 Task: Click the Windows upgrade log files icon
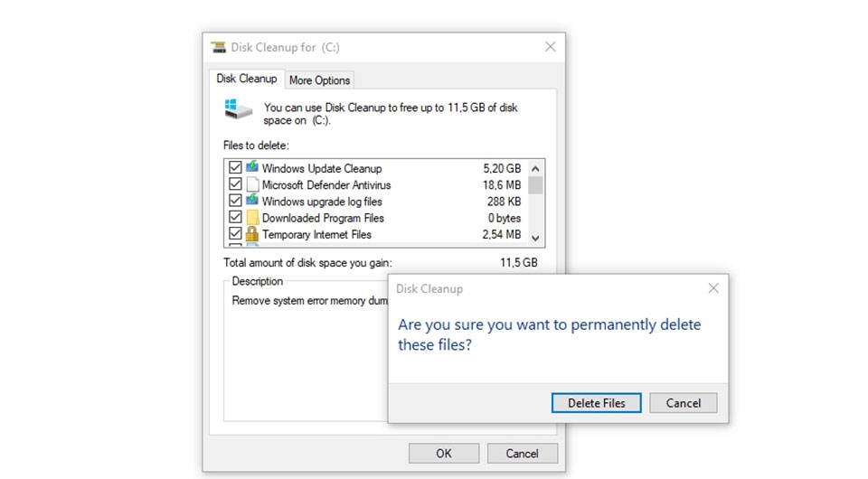(252, 200)
